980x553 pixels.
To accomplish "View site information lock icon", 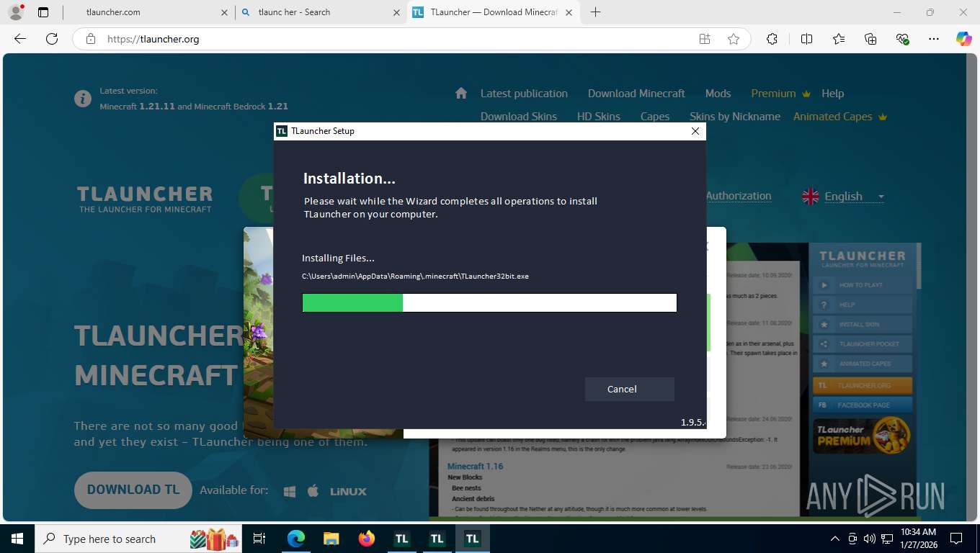I will pyautogui.click(x=91, y=39).
